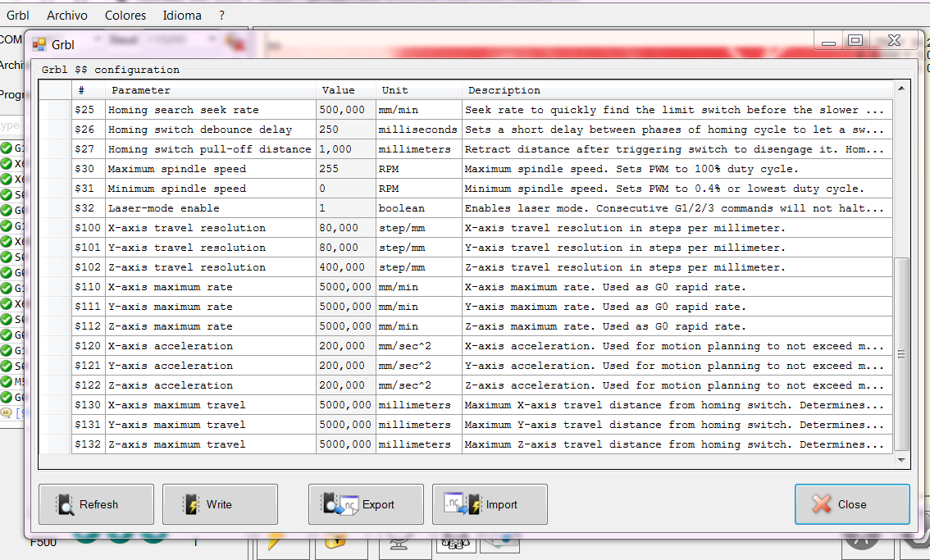
Task: Open the Grbl menu
Action: [x=18, y=16]
